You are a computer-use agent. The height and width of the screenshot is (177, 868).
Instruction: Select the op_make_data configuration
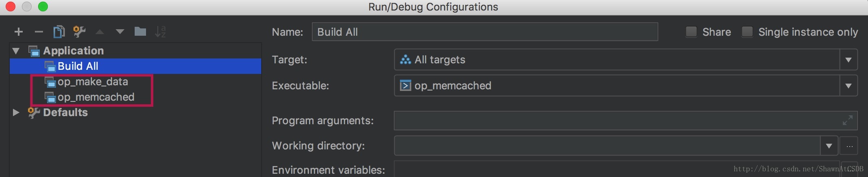pyautogui.click(x=93, y=82)
